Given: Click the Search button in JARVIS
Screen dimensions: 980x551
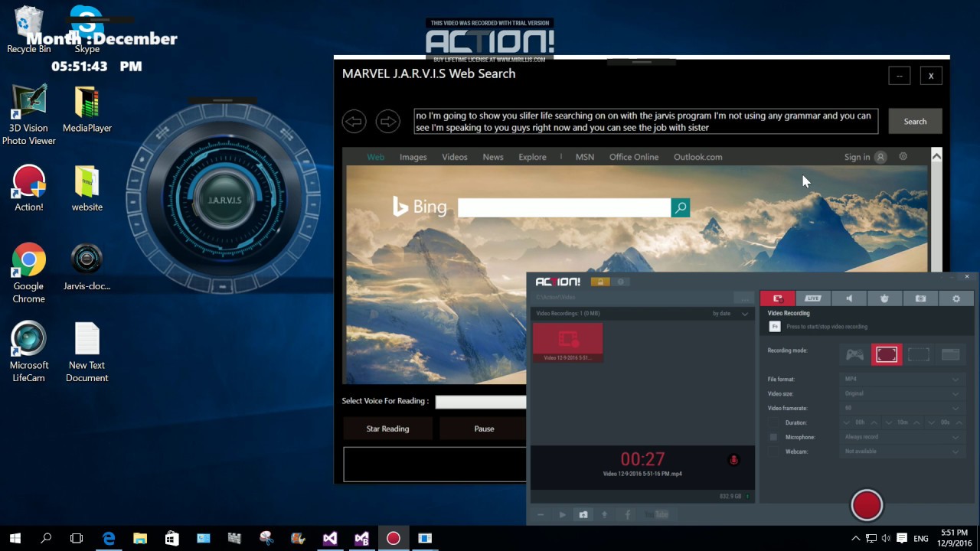Looking at the screenshot, I should tap(915, 122).
